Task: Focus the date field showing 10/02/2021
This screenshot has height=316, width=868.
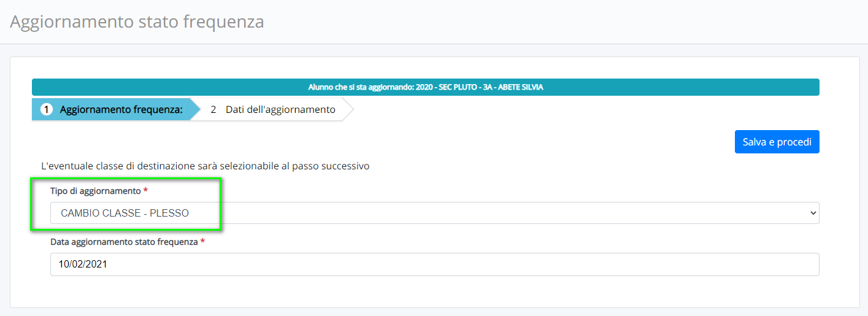Action: tap(434, 264)
